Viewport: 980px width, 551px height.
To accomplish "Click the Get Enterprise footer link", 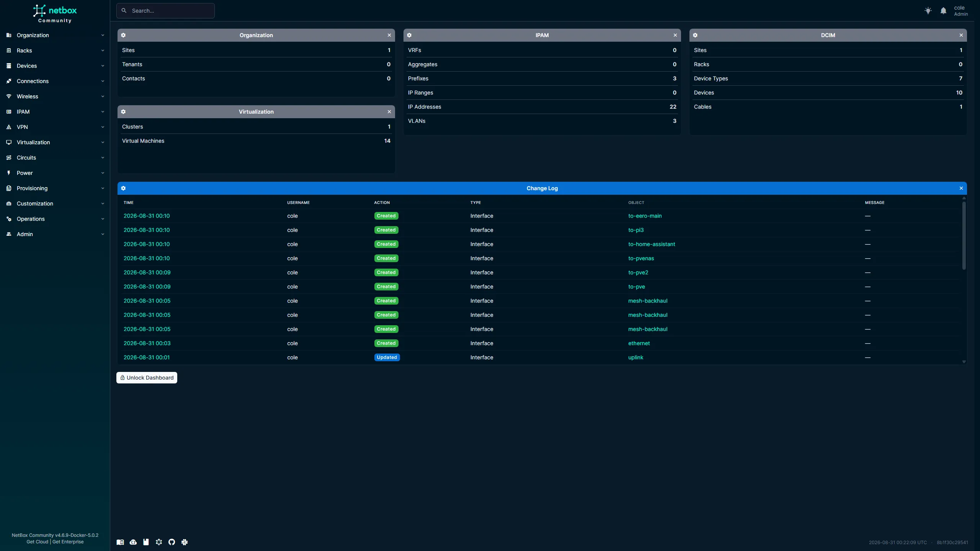I will click(68, 542).
